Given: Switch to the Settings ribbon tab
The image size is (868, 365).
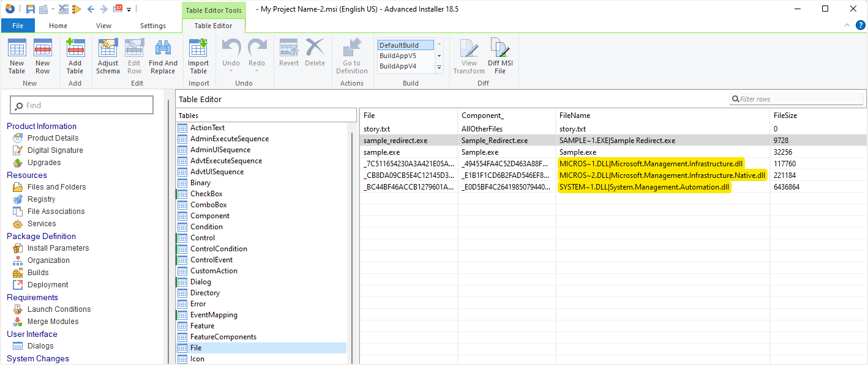Looking at the screenshot, I should click(x=152, y=26).
